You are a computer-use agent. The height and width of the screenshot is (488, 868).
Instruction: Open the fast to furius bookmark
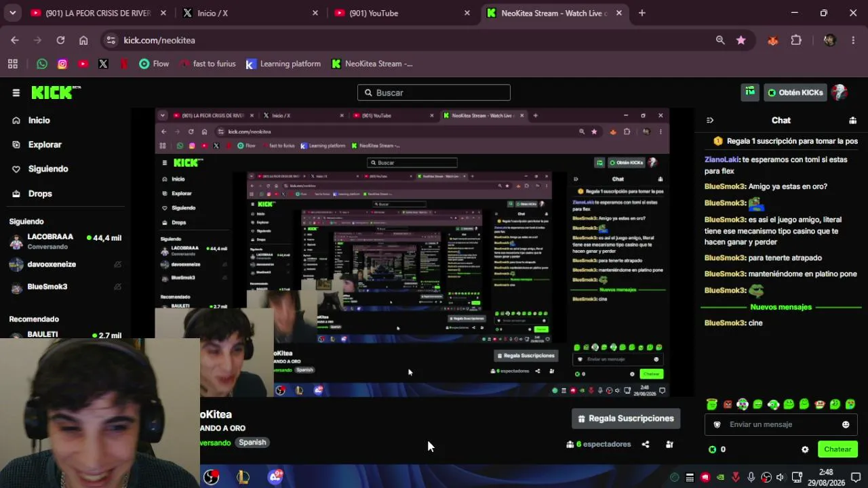click(x=208, y=64)
